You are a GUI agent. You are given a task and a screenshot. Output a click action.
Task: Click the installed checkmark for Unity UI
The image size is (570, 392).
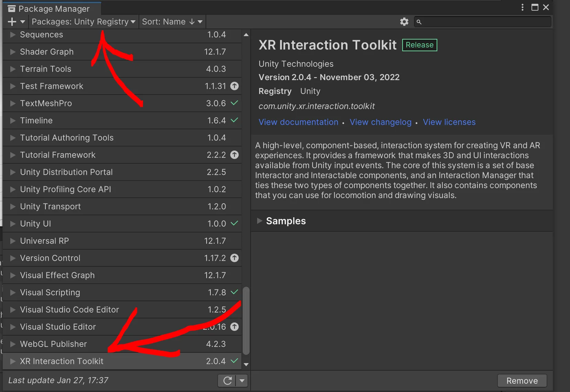234,223
